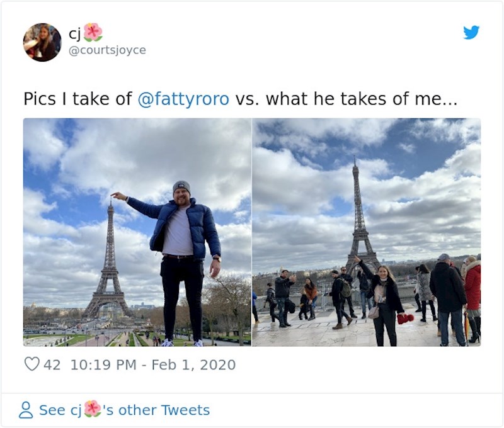The width and height of the screenshot is (504, 428).
Task: Click the display name "cj" in the header
Action: pyautogui.click(x=75, y=32)
